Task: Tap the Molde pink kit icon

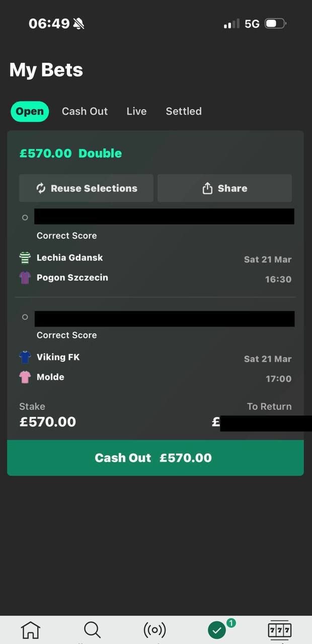Action: pos(25,377)
